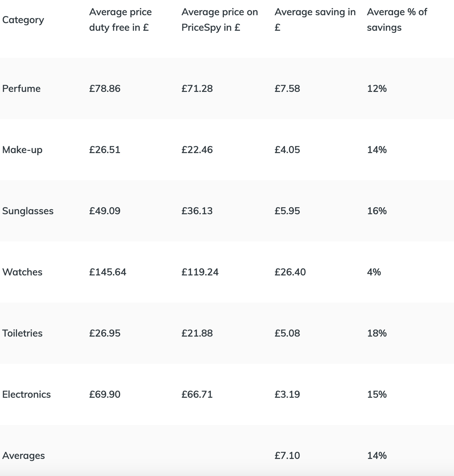Select the Averages row label
Screen dimensions: 454x476
pos(23,455)
